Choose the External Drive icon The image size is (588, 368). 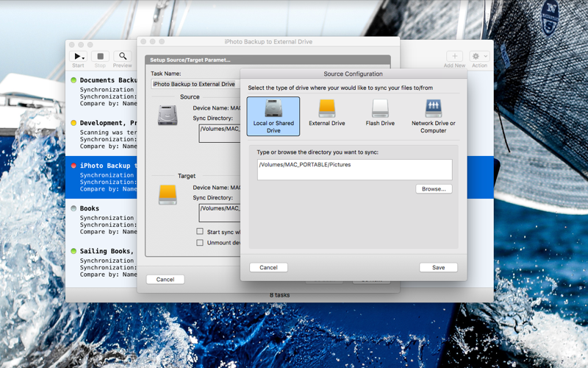(326, 108)
